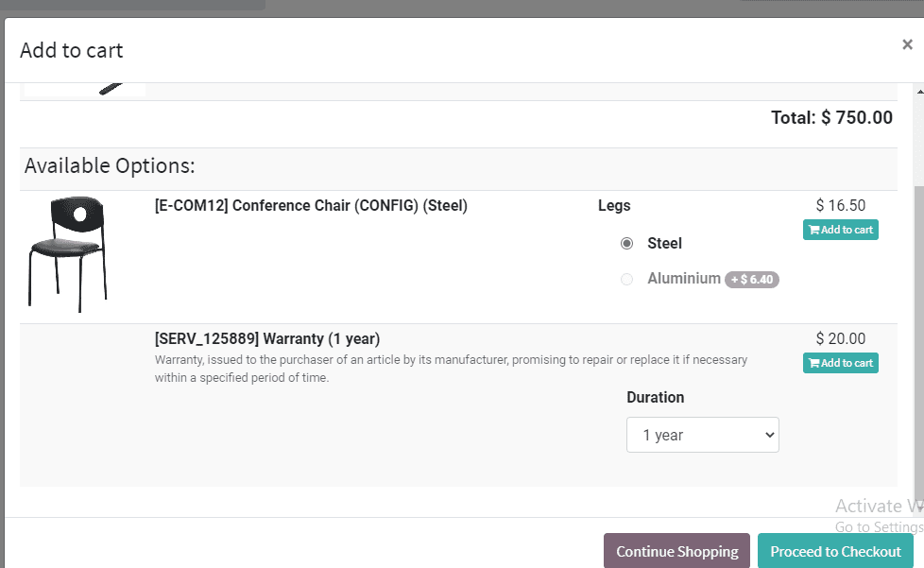Click cart icon on Warranty button
924x568 pixels.
(813, 363)
